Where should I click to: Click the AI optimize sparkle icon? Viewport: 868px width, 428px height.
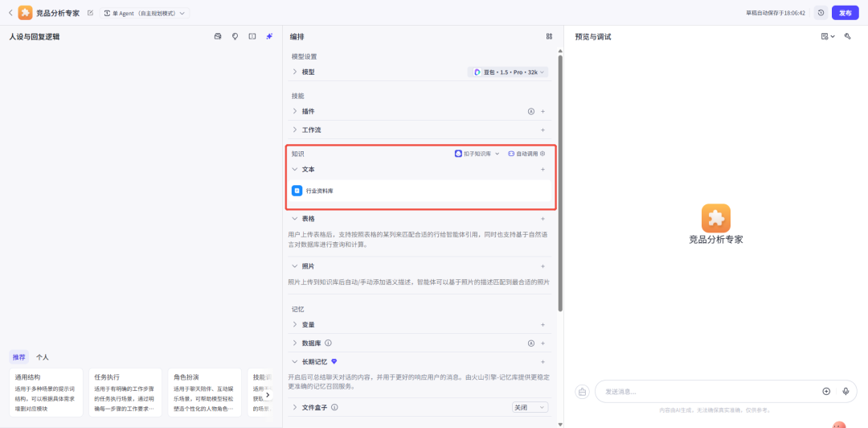[x=269, y=36]
